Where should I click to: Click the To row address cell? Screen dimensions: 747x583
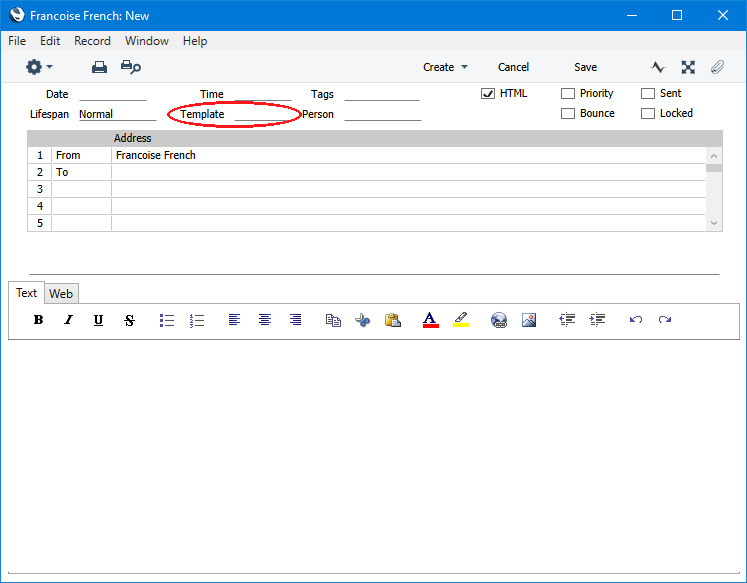[x=409, y=172]
